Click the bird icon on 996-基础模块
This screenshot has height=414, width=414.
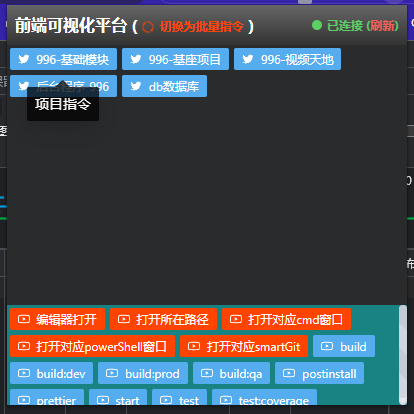(x=24, y=59)
